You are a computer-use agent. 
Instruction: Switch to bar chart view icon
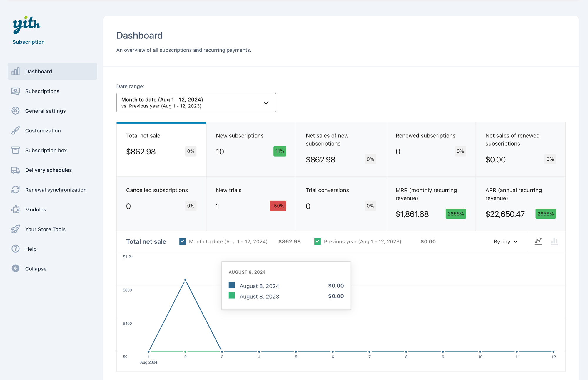tap(554, 241)
